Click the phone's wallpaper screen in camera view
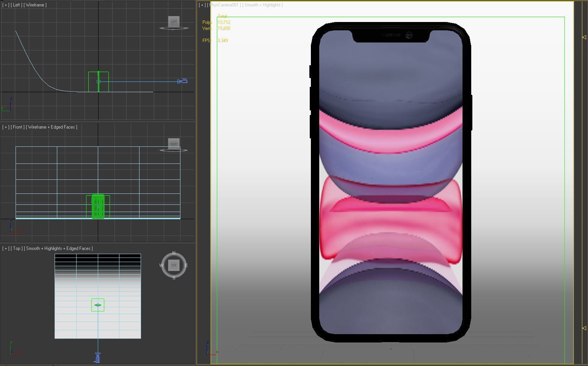Screen dimensions: 588x366 pyautogui.click(x=391, y=182)
